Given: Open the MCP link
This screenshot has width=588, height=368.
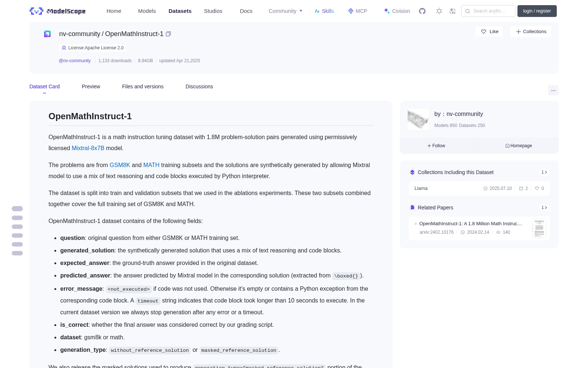Looking at the screenshot, I should (358, 11).
